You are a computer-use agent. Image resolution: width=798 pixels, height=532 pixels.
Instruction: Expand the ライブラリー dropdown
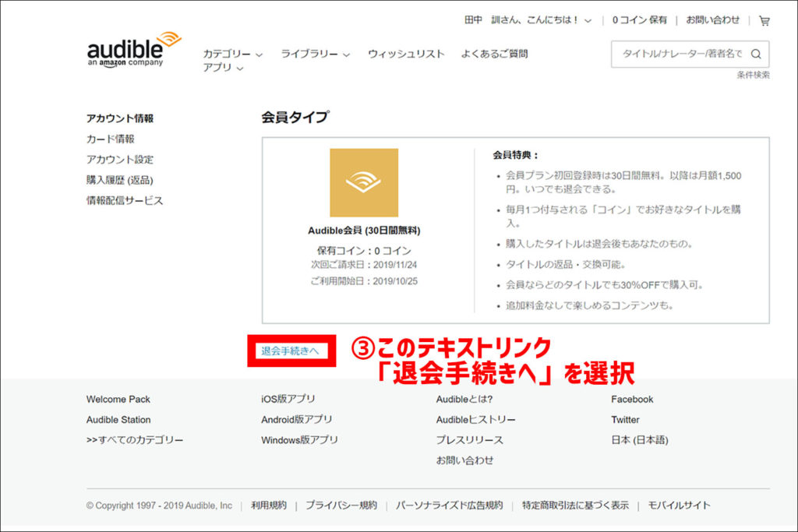point(315,54)
